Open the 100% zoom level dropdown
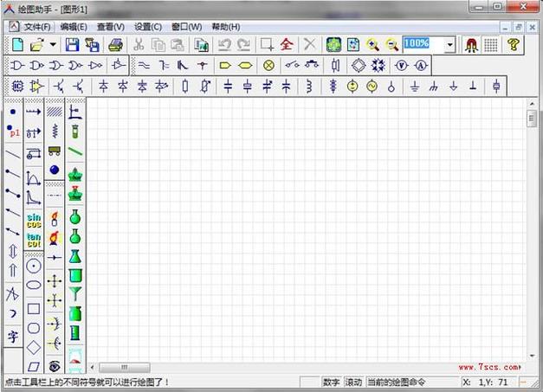 click(x=449, y=45)
